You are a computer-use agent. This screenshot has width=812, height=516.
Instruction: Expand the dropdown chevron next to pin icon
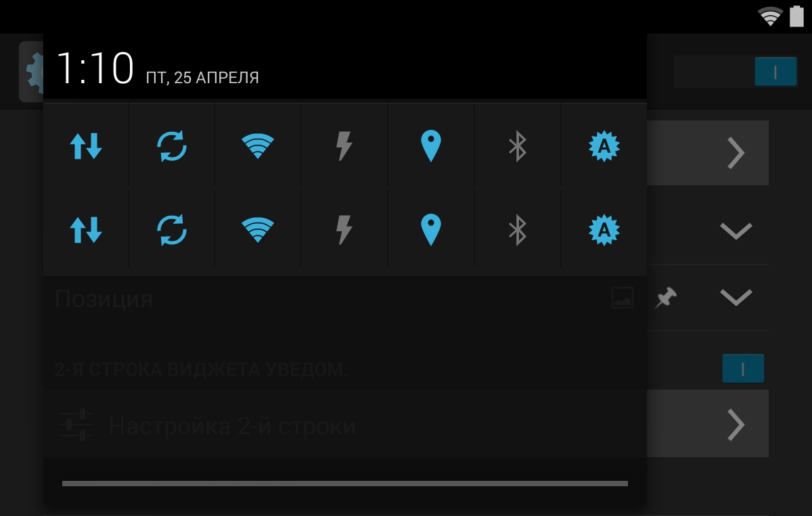point(736,297)
